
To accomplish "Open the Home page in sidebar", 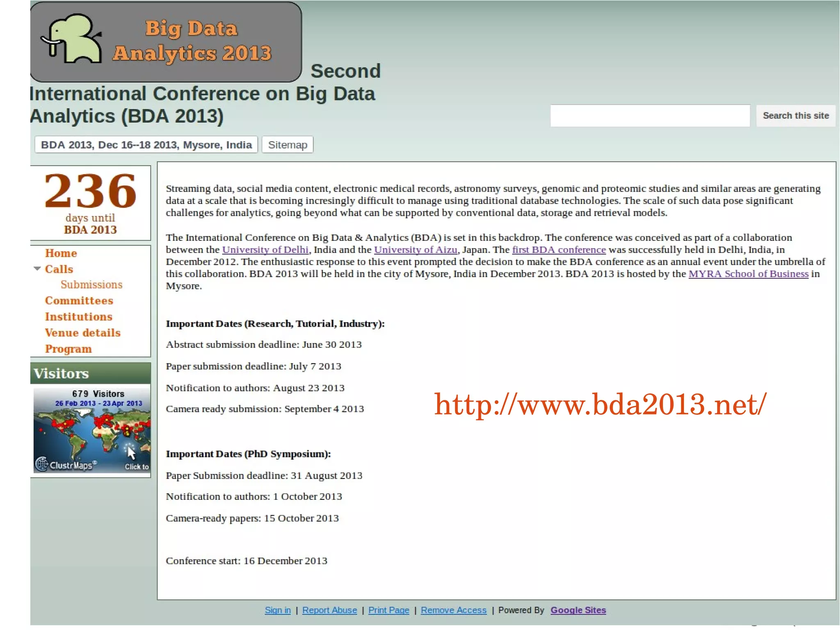I will [61, 253].
